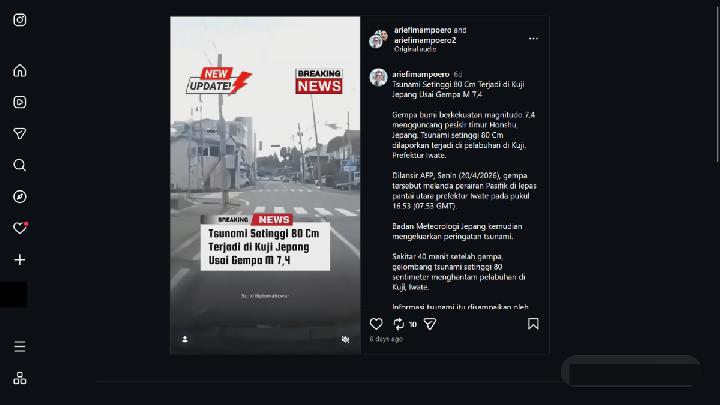The width and height of the screenshot is (720, 405).
Task: Expand the More hamburger menu in sidebar
Action: pyautogui.click(x=20, y=346)
